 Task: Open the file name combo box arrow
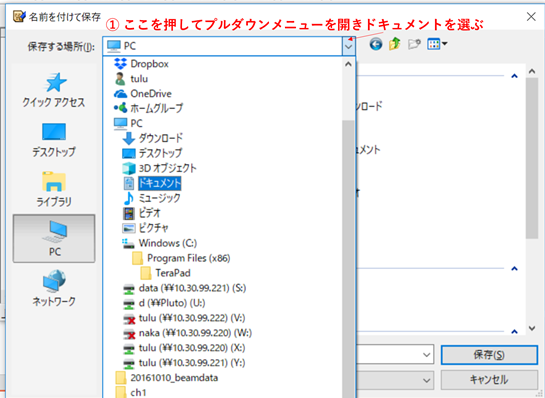(x=426, y=355)
